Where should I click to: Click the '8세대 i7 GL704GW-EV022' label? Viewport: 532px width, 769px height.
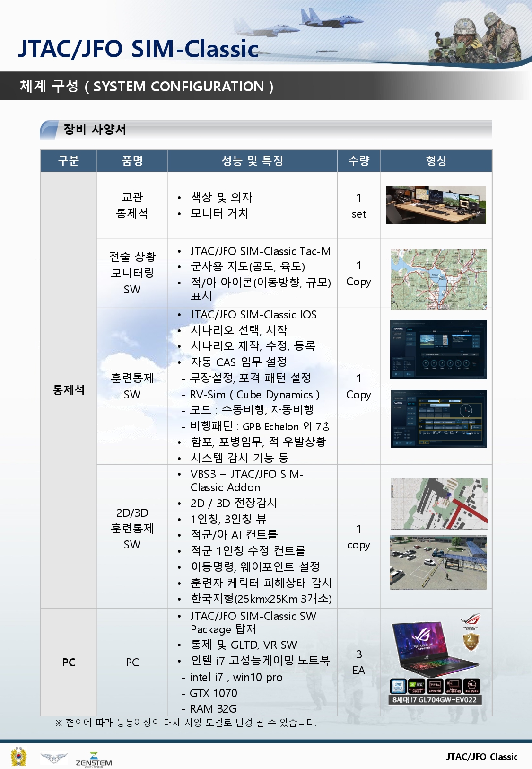(435, 700)
